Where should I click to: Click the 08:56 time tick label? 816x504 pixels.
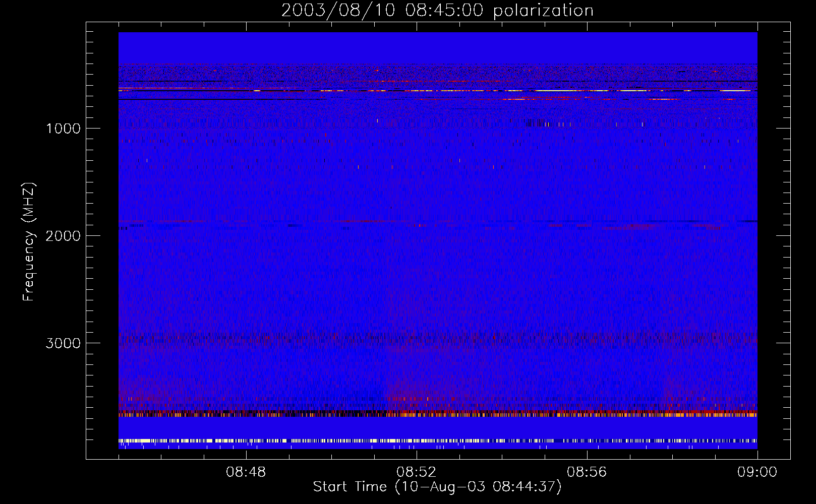(x=587, y=472)
